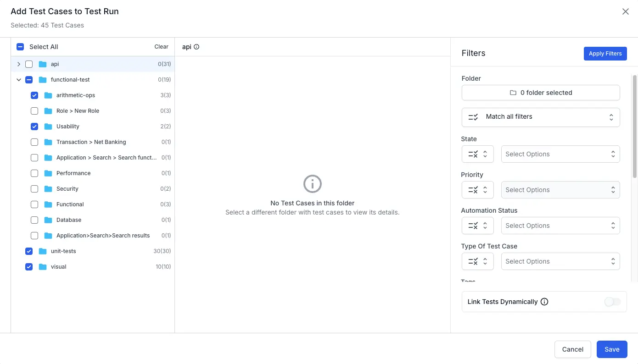
Task: Uncheck the arithmetic-ops folder checkbox
Action: point(34,95)
